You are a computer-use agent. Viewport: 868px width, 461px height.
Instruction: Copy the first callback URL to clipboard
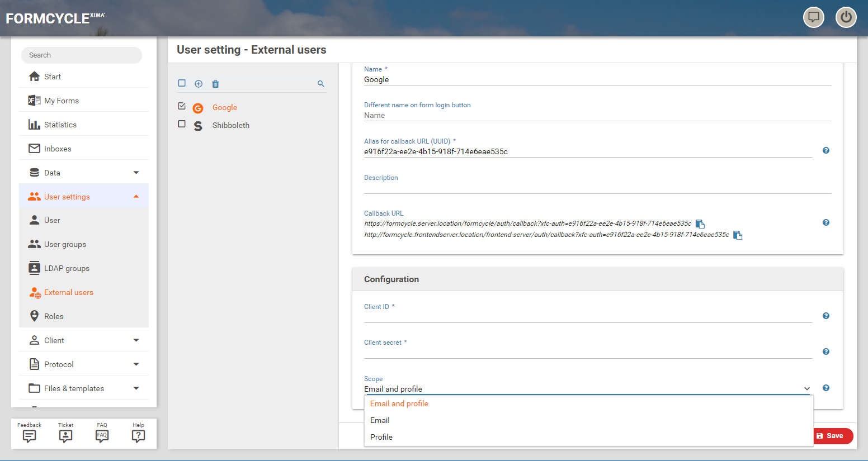(x=700, y=224)
